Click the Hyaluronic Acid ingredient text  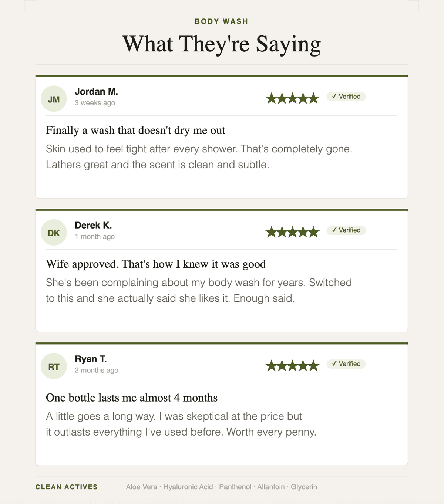pos(188,487)
